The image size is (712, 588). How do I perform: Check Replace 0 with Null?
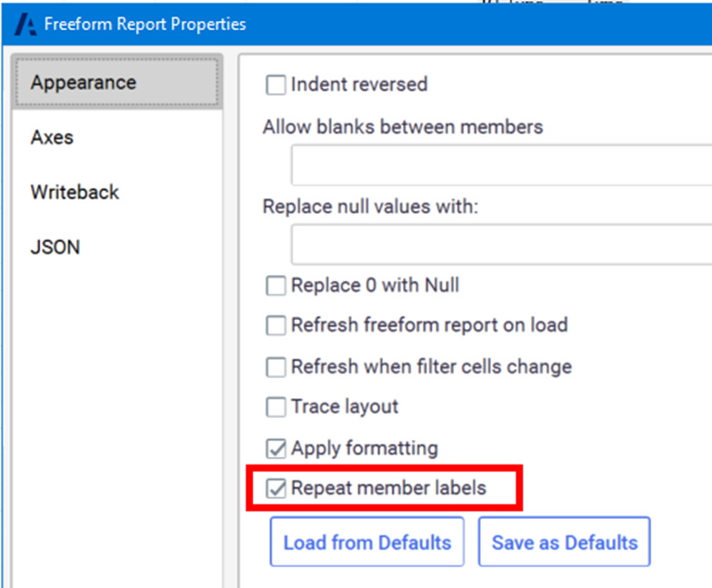point(276,286)
